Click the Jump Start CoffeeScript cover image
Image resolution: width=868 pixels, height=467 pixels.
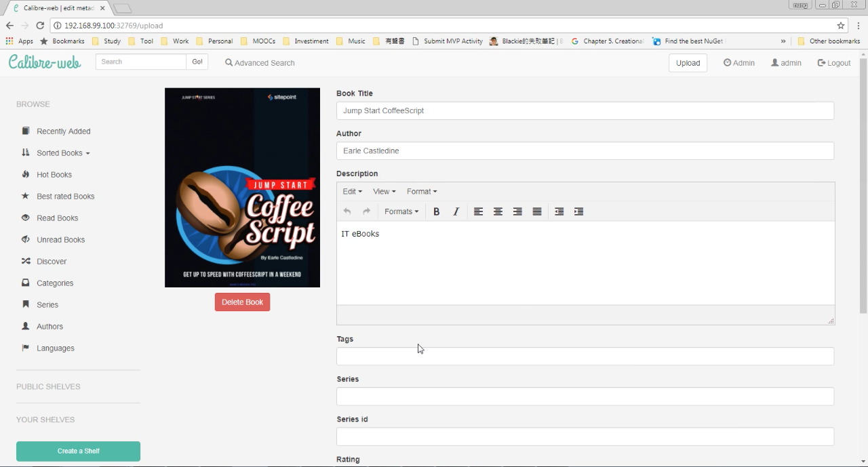(242, 188)
